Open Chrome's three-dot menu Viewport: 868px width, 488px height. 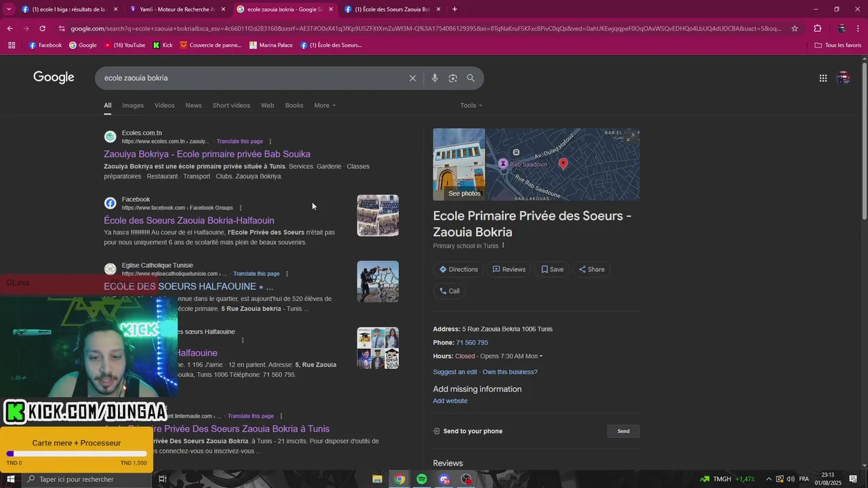coord(859,28)
